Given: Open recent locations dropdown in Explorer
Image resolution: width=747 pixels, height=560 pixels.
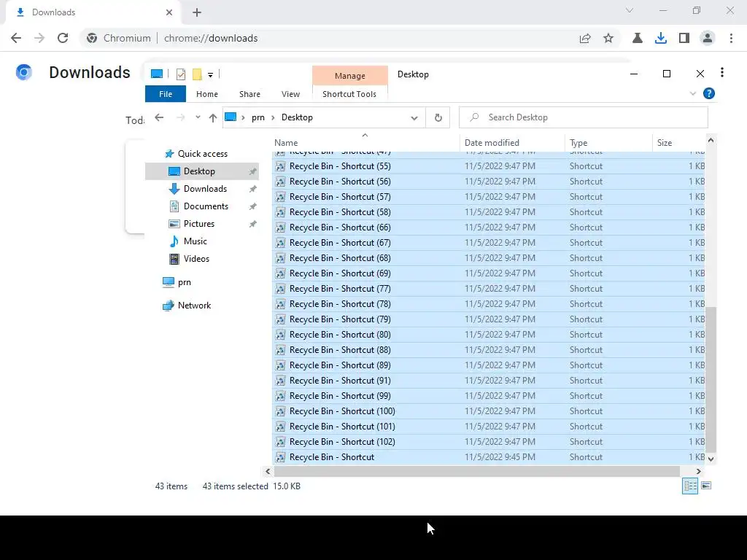Looking at the screenshot, I should [x=198, y=117].
